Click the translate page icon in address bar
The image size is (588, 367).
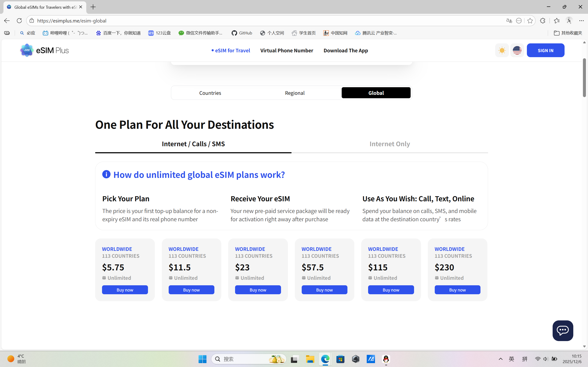pyautogui.click(x=509, y=21)
